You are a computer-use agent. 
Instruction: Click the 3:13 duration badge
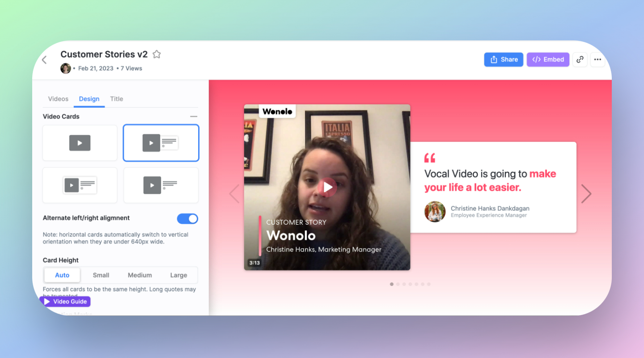254,263
